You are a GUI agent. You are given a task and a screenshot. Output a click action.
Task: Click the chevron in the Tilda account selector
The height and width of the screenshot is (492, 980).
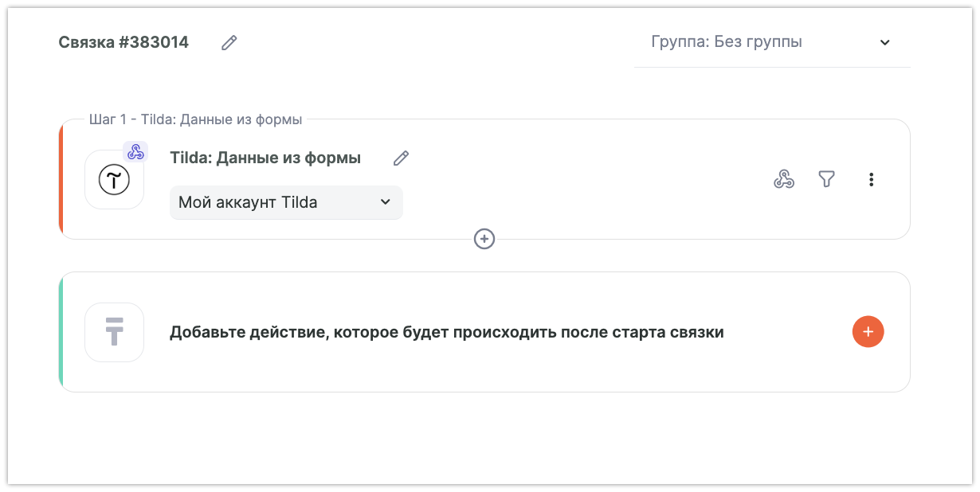coord(386,202)
